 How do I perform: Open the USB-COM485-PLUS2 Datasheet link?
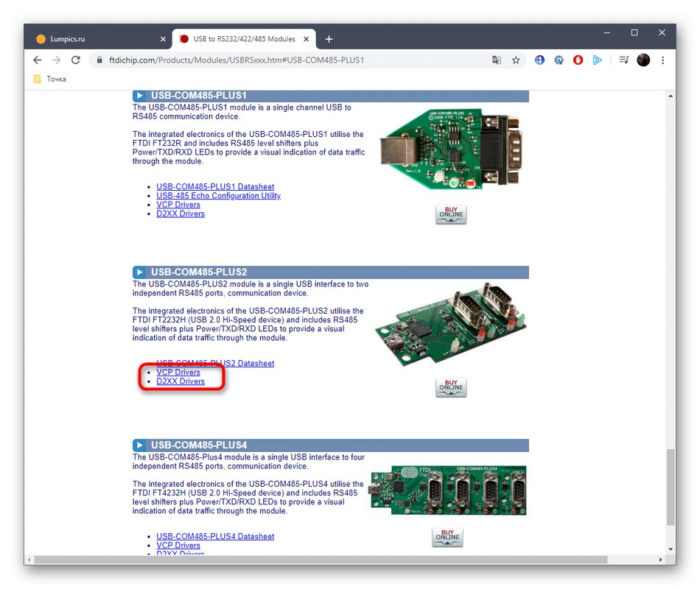click(215, 363)
